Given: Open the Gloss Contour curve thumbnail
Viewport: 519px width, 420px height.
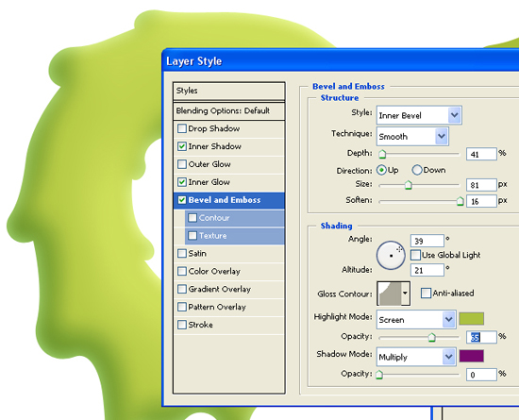Looking at the screenshot, I should click(x=390, y=294).
